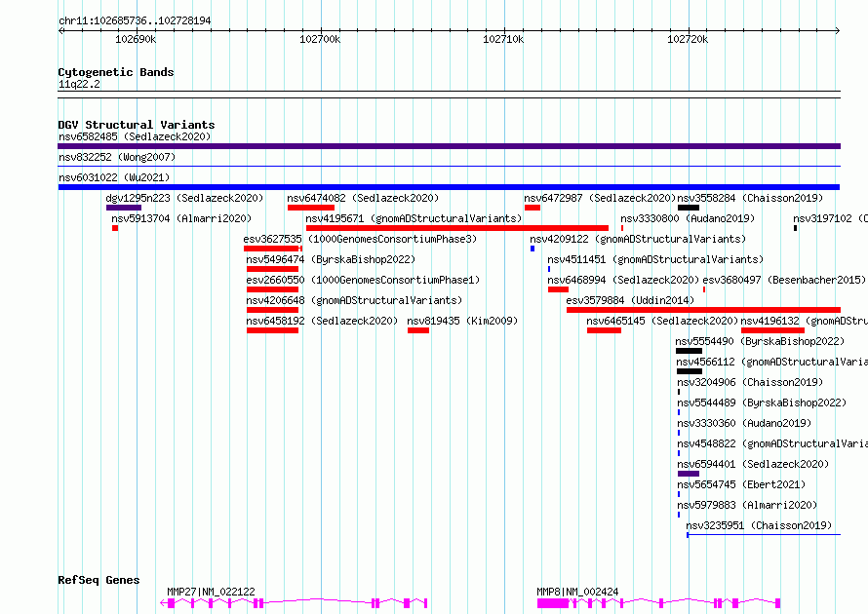Screen dimensions: 868x614
Task: Click the 102710k ruler position label
Action: click(x=503, y=39)
